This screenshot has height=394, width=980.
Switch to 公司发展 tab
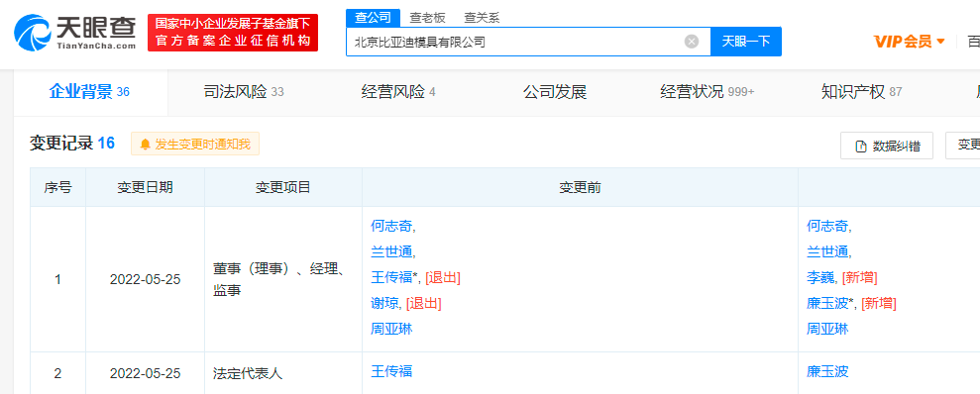555,92
